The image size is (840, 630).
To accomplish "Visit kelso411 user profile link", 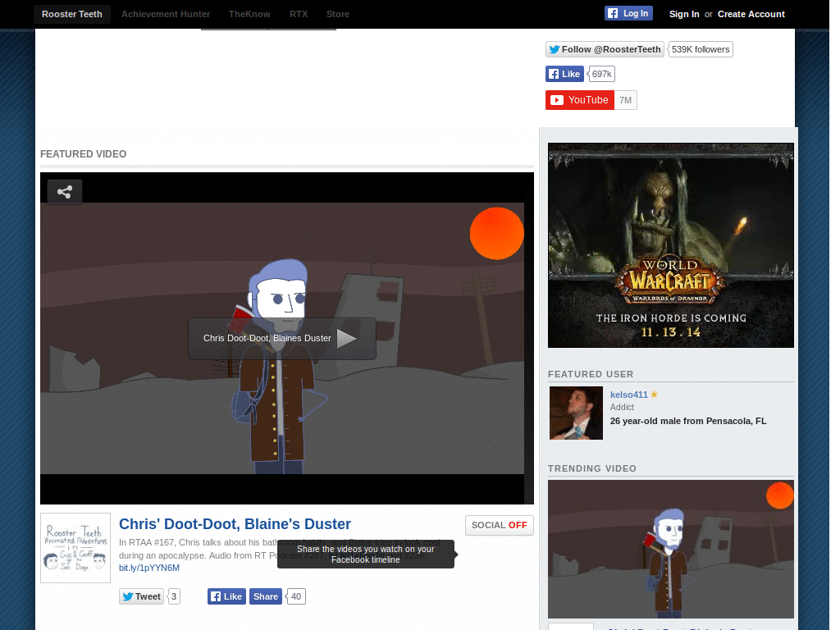I will (629, 395).
